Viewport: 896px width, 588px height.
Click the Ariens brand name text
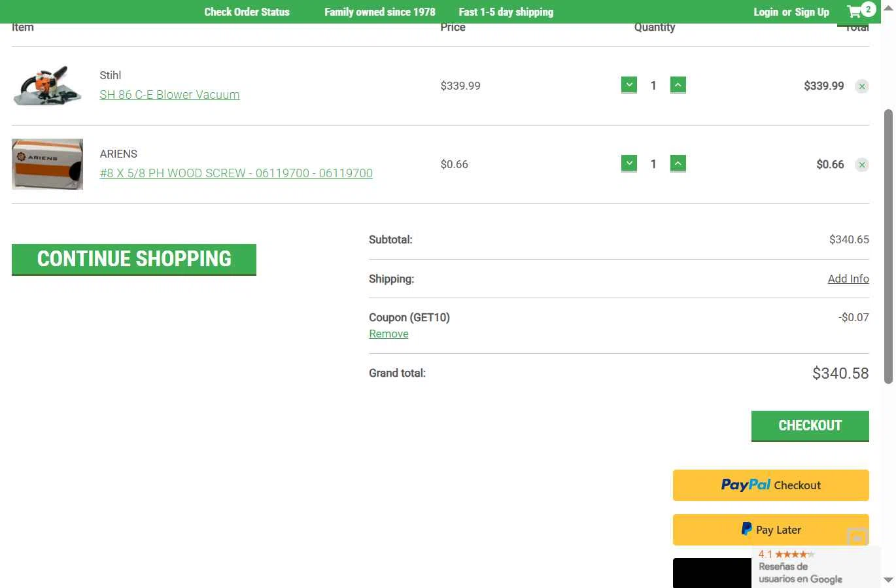(x=118, y=154)
